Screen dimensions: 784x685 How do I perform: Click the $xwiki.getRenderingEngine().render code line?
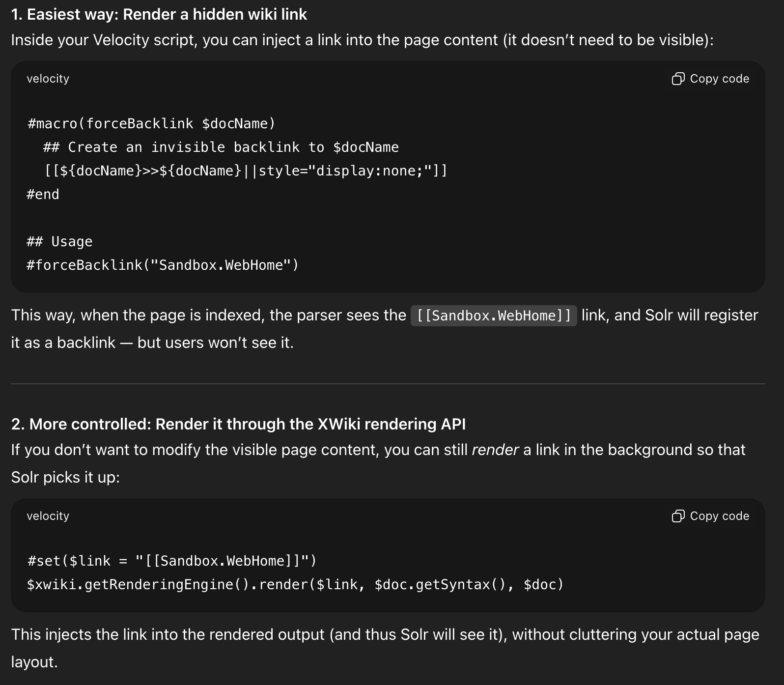pos(295,584)
